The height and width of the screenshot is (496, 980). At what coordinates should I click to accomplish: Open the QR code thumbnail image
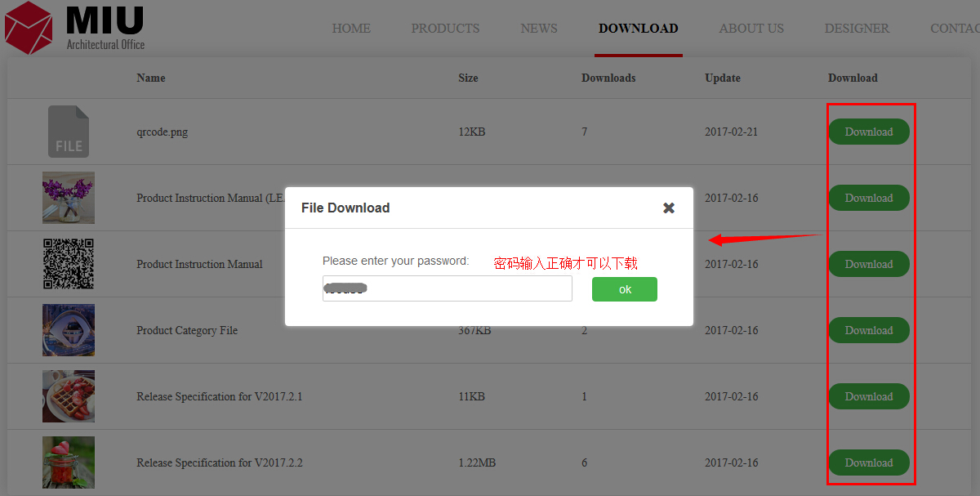pos(69,264)
